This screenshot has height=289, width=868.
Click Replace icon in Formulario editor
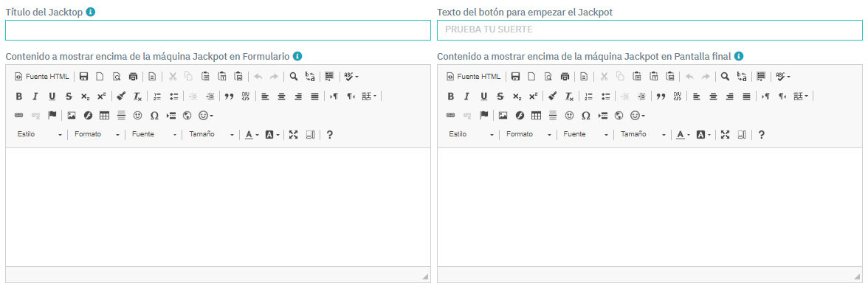[311, 76]
